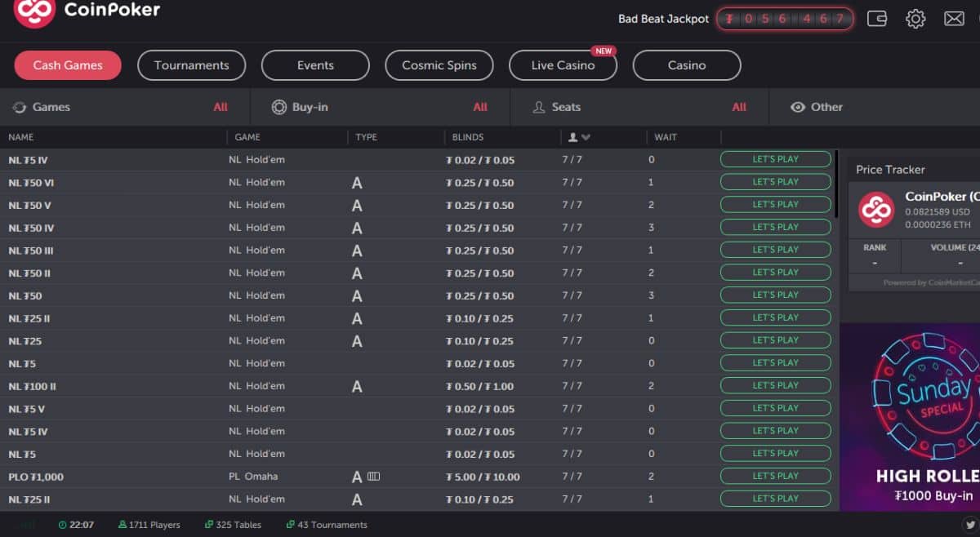
Task: Select the NL ₮50 III table name
Action: pos(31,251)
